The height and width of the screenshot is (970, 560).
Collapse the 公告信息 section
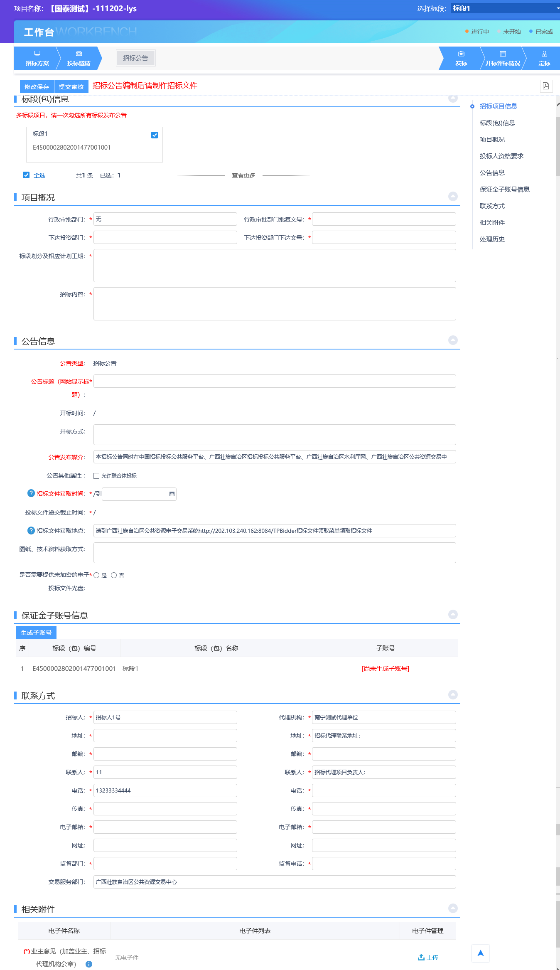453,340
